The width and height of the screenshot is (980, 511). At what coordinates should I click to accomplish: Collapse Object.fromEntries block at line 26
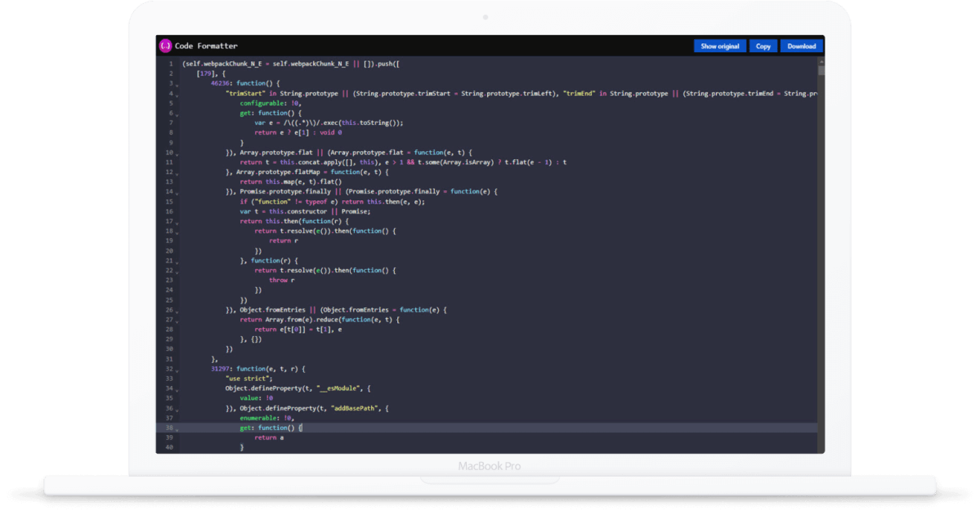(x=177, y=312)
